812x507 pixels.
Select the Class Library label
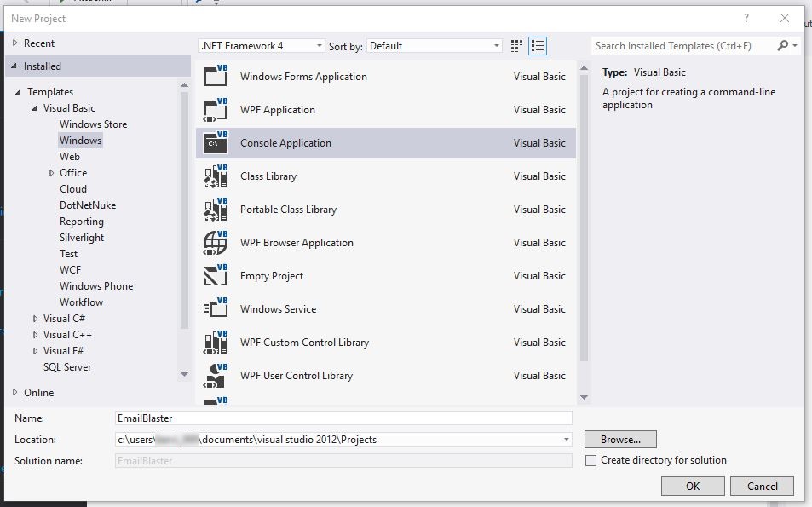pyautogui.click(x=268, y=176)
